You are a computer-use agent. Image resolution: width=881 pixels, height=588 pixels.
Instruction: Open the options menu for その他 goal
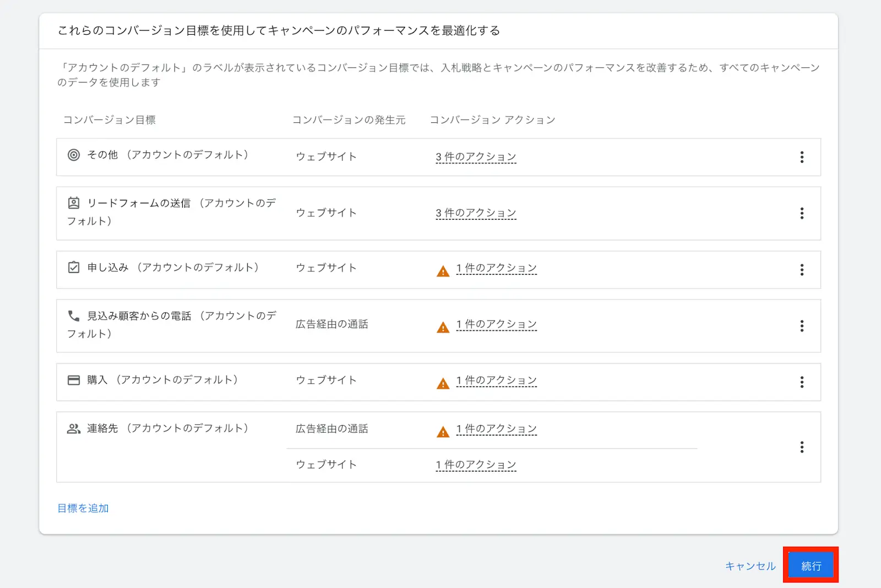pos(802,157)
